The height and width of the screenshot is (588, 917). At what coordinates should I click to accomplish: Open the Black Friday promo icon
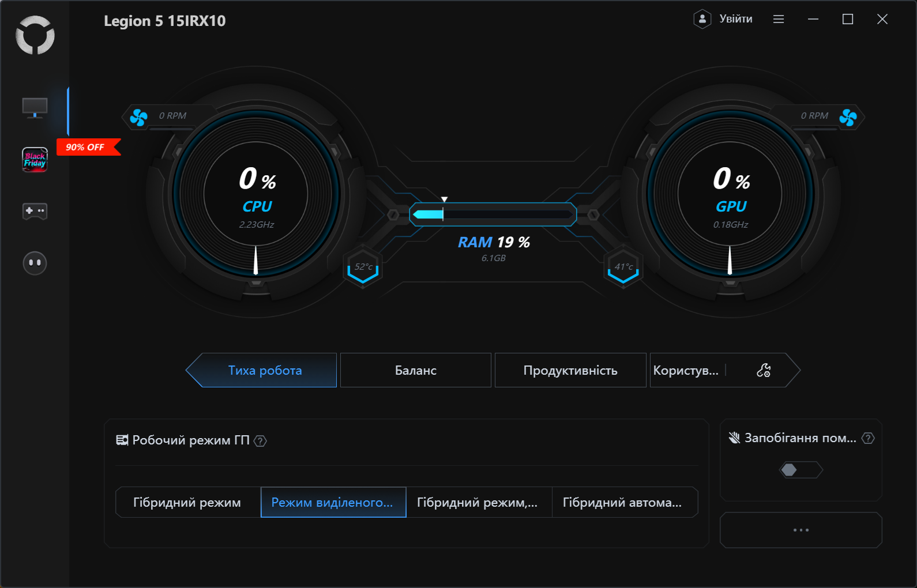tap(35, 160)
